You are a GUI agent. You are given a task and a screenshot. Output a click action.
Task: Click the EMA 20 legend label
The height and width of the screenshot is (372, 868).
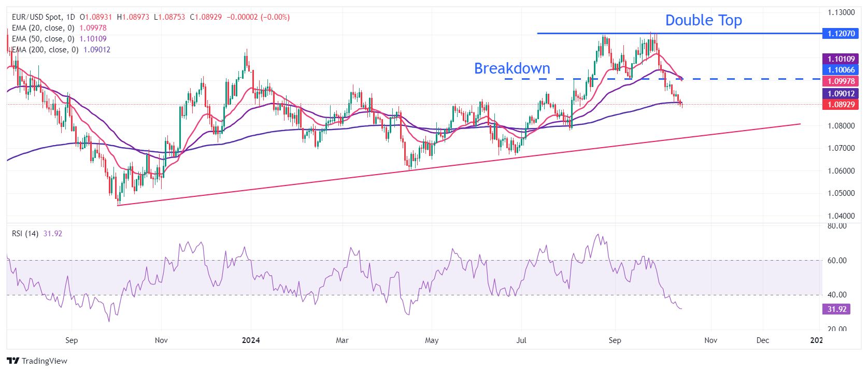(x=43, y=28)
